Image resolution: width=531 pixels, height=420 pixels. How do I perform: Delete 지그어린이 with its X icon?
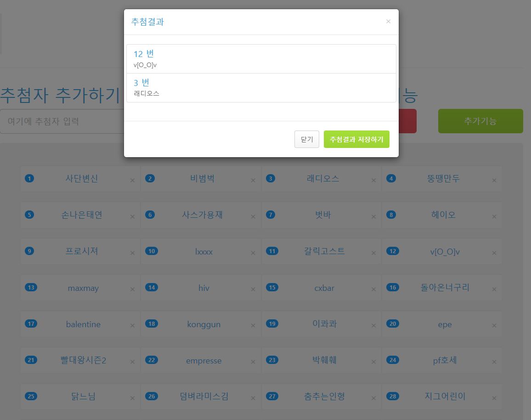coord(494,398)
